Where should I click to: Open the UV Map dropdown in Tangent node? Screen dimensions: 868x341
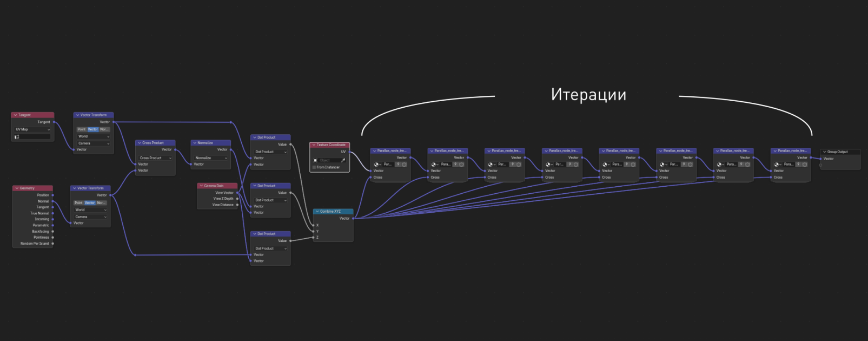(32, 129)
